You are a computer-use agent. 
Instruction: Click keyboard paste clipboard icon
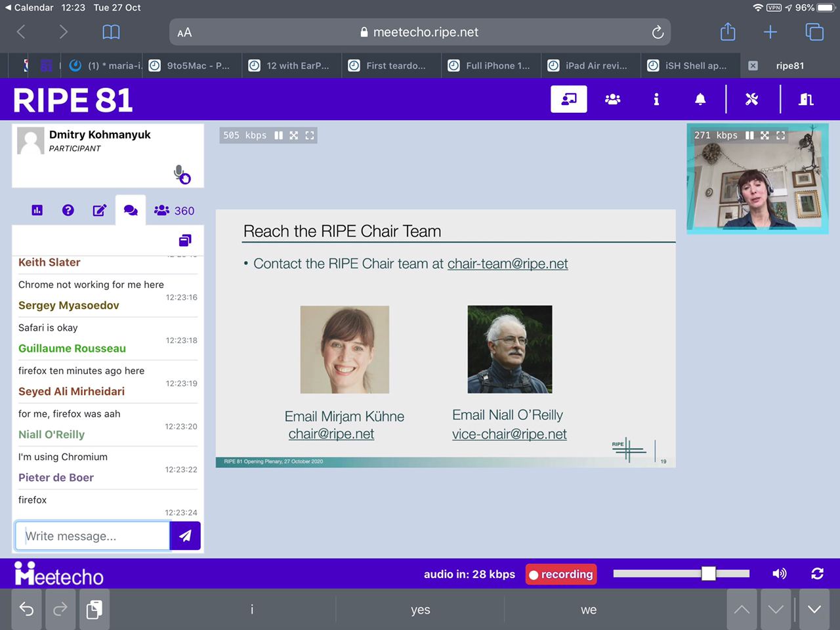coord(94,609)
